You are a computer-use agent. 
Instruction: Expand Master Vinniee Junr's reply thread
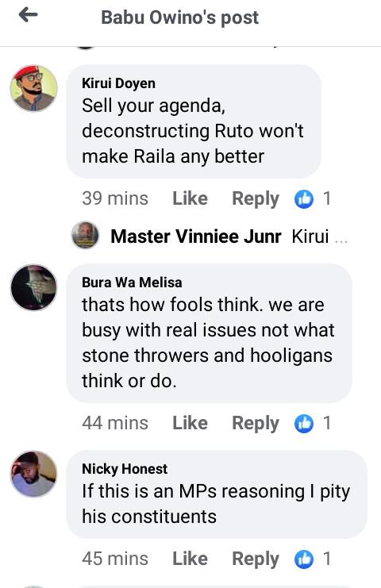210,236
